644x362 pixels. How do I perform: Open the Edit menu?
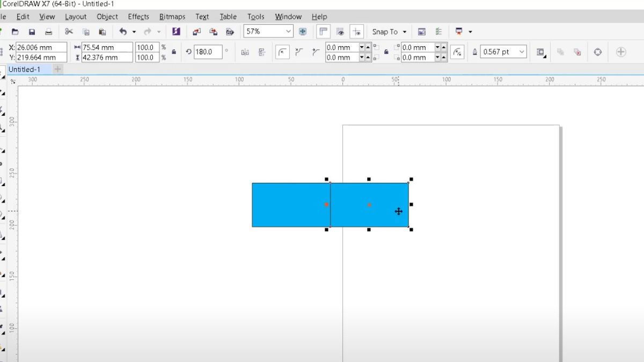[x=23, y=17]
